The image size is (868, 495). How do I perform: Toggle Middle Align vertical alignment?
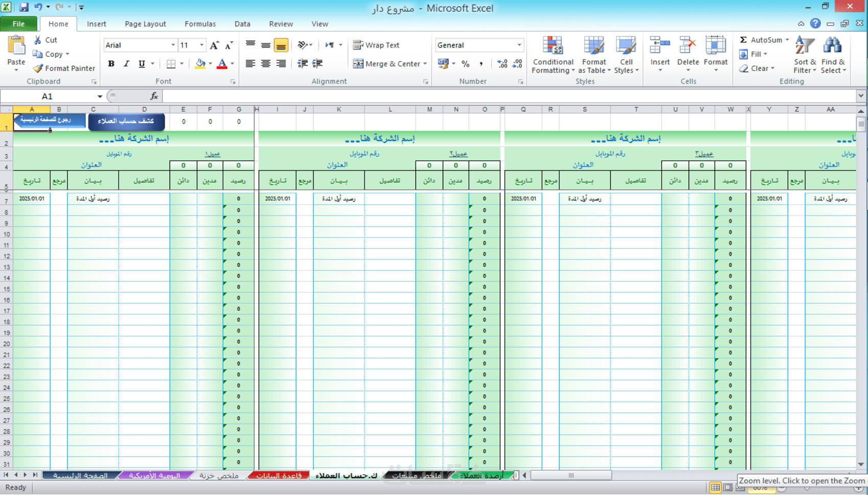click(266, 45)
